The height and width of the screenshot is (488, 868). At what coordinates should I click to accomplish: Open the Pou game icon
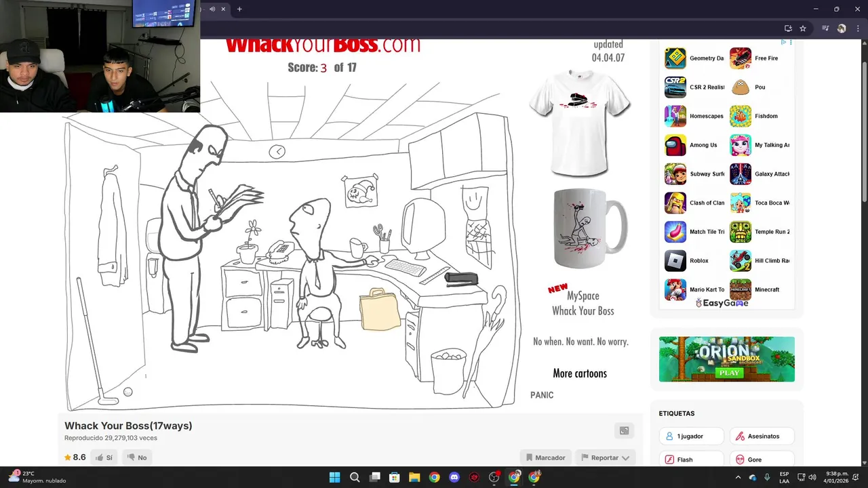741,87
